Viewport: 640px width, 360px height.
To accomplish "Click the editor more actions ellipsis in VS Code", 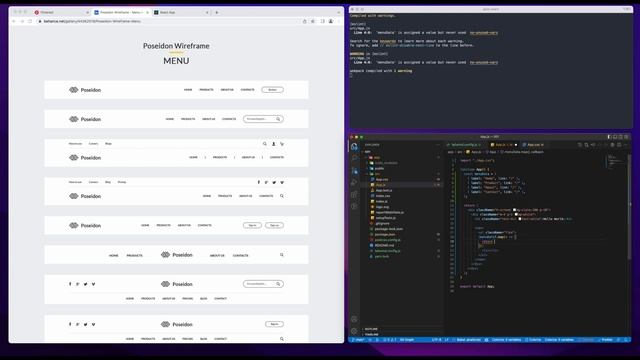I will pos(625,144).
